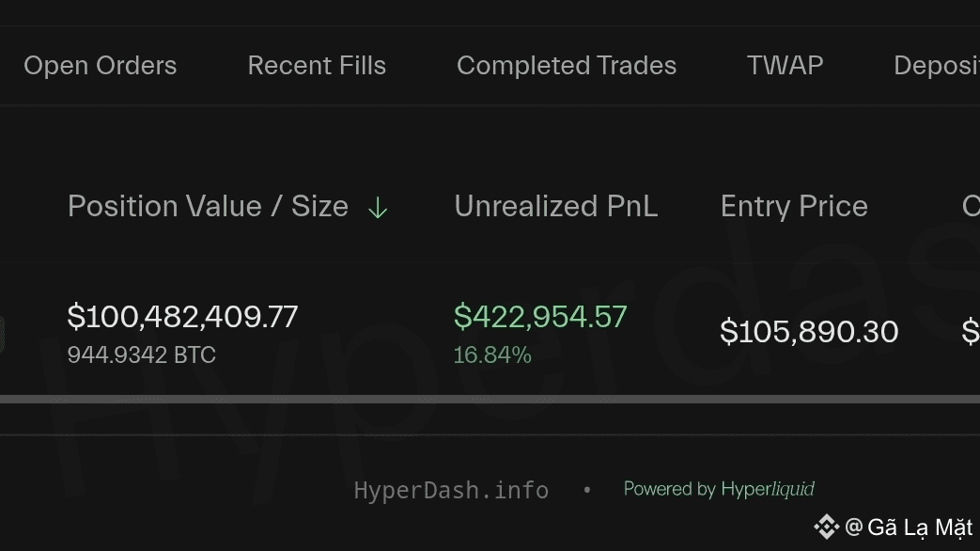The image size is (980, 551).
Task: Open the TWAP tab
Action: [x=785, y=66]
